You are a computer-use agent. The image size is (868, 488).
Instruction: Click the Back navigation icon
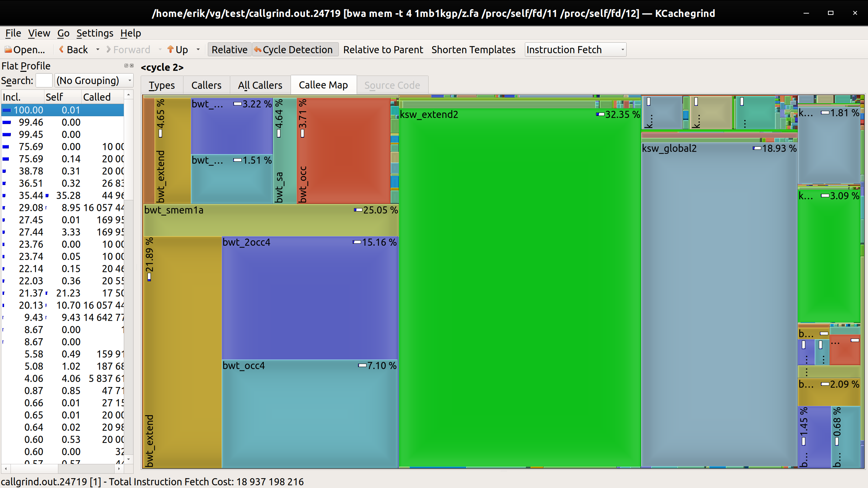[61, 49]
